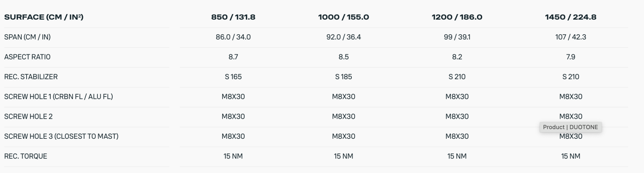Click the aspect ratio value 7.9
Viewport: 644px width, 173px height.
coord(570,57)
